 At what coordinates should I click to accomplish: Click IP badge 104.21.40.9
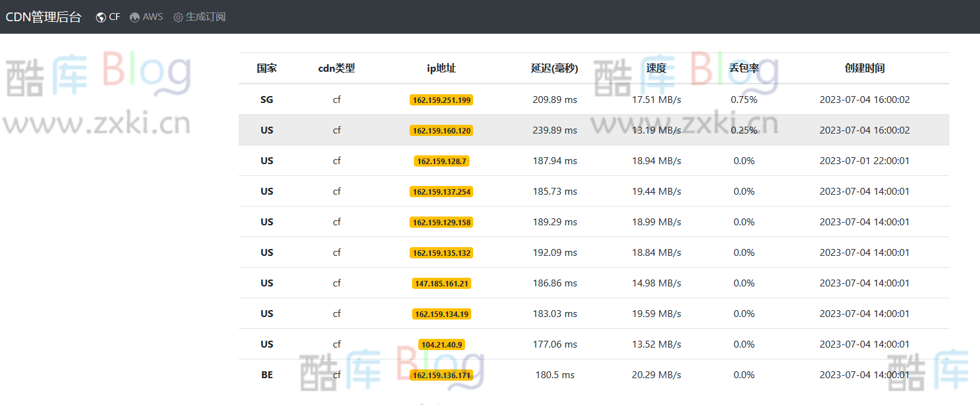[441, 344]
